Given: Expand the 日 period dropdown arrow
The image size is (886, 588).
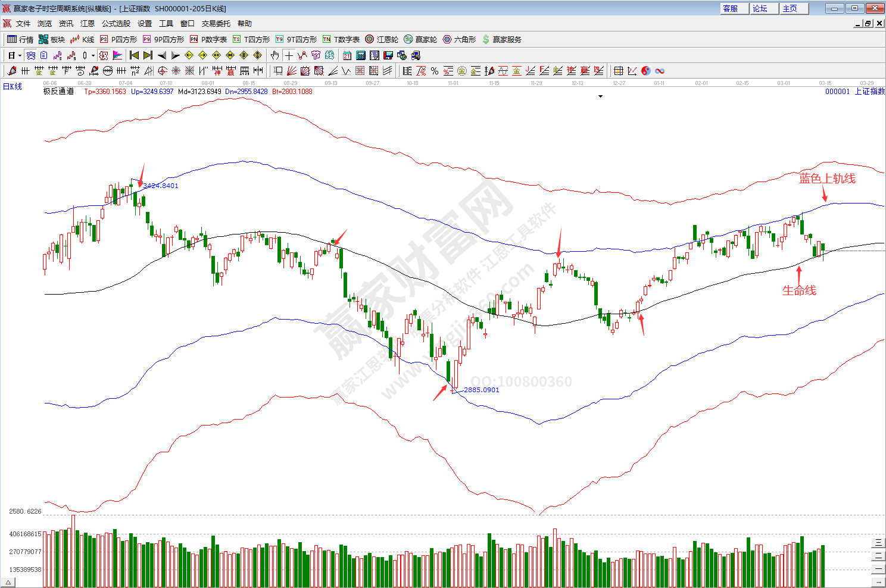Looking at the screenshot, I should [20, 55].
